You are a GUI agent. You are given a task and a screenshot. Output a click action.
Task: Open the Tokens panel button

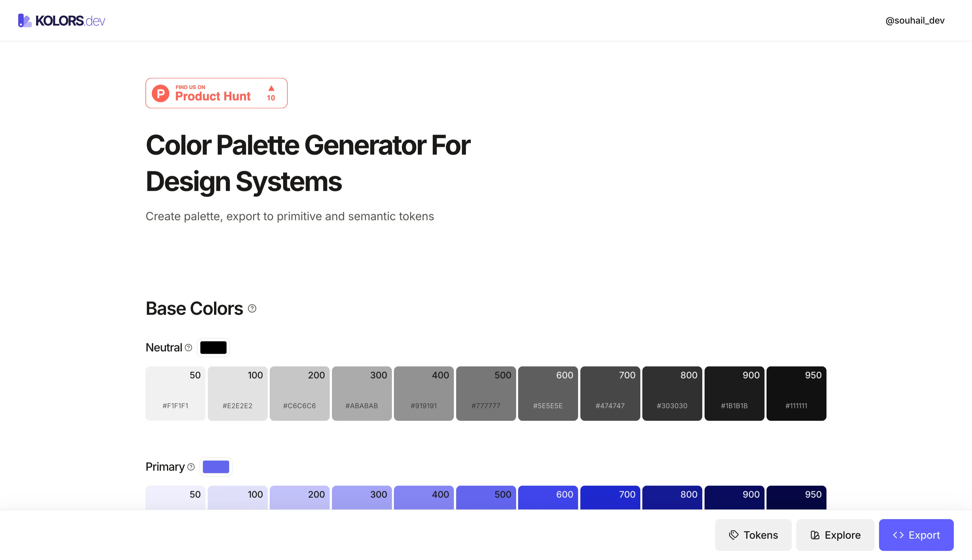(x=753, y=535)
